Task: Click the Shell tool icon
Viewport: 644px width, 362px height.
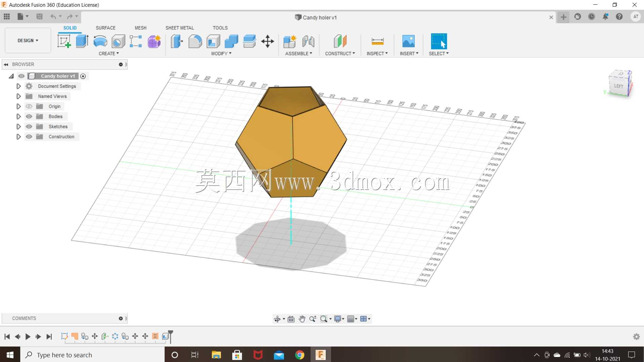Action: click(213, 41)
